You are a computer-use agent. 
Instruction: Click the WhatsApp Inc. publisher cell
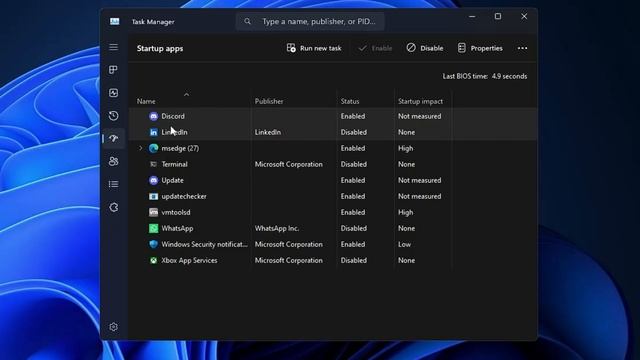pos(277,228)
